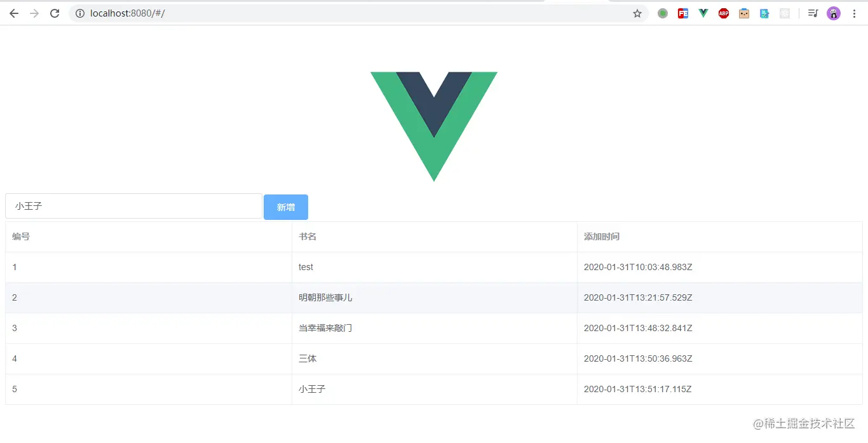Select the table cell 小王子 in row 5
868x443 pixels.
point(434,389)
